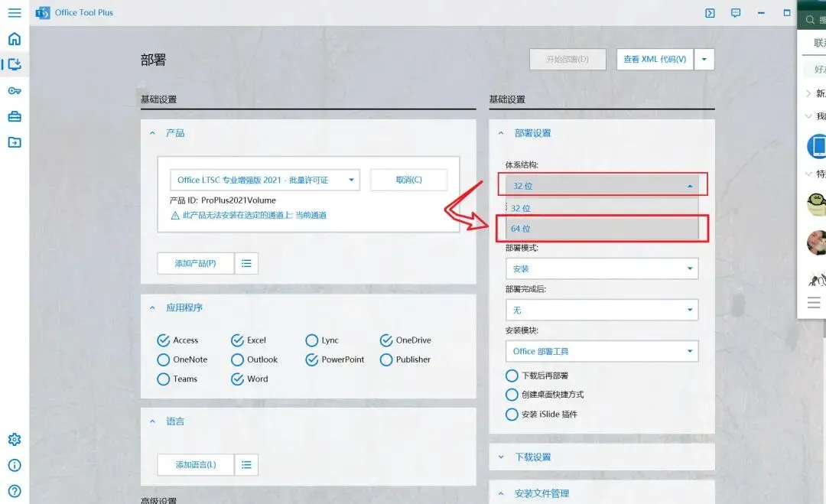Toggle the OneDrive application checkbox
The image size is (826, 504).
pyautogui.click(x=386, y=340)
